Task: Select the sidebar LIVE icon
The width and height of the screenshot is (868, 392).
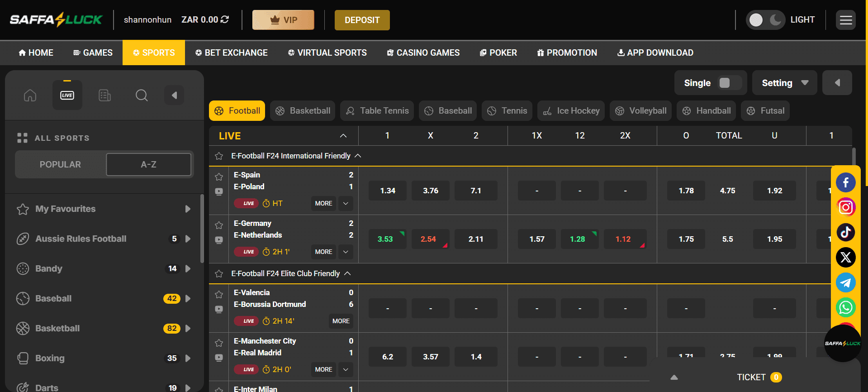Action: (67, 95)
